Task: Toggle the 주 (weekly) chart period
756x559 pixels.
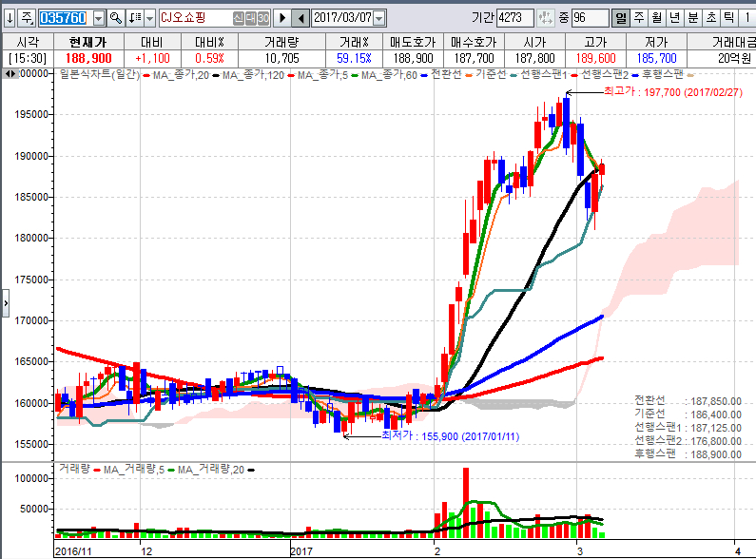Action: pyautogui.click(x=638, y=18)
